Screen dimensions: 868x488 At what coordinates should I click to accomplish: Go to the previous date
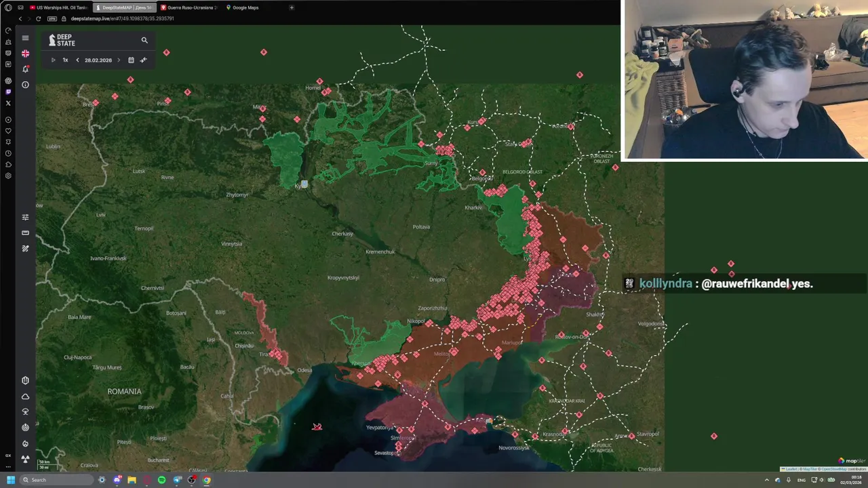[x=77, y=60]
